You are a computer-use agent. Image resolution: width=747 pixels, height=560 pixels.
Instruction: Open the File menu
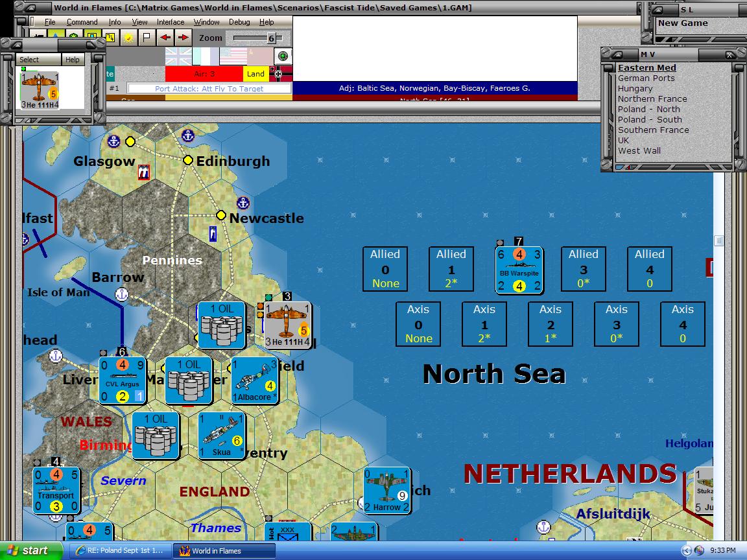pyautogui.click(x=49, y=22)
